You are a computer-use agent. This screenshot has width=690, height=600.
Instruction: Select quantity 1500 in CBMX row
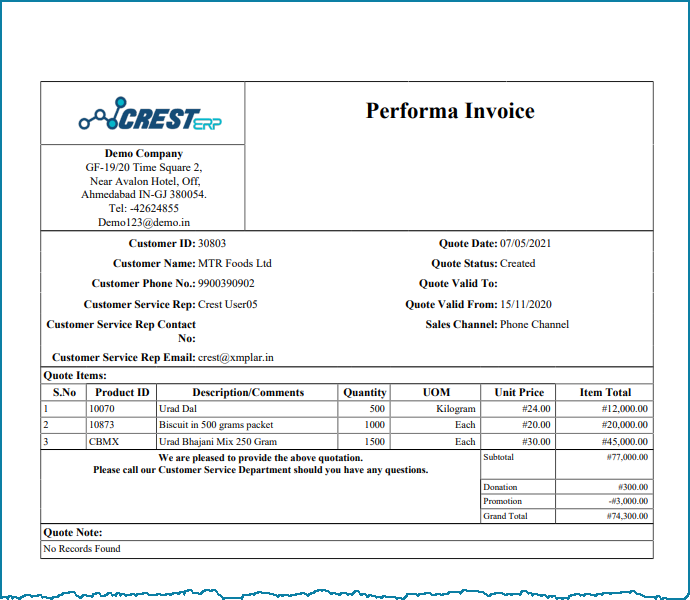[x=374, y=442]
